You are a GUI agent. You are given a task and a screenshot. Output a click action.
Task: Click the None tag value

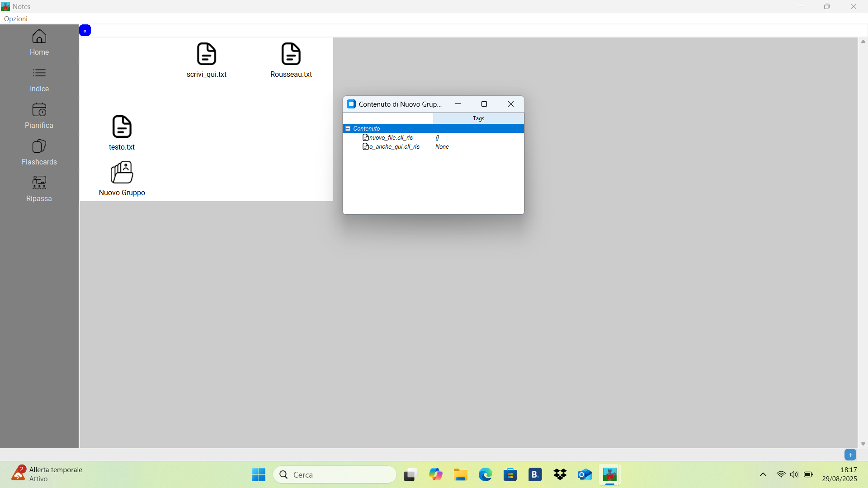point(442,146)
